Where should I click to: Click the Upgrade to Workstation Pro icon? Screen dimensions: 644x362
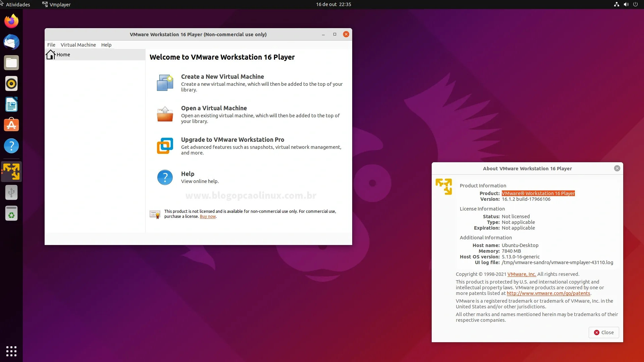pos(165,146)
